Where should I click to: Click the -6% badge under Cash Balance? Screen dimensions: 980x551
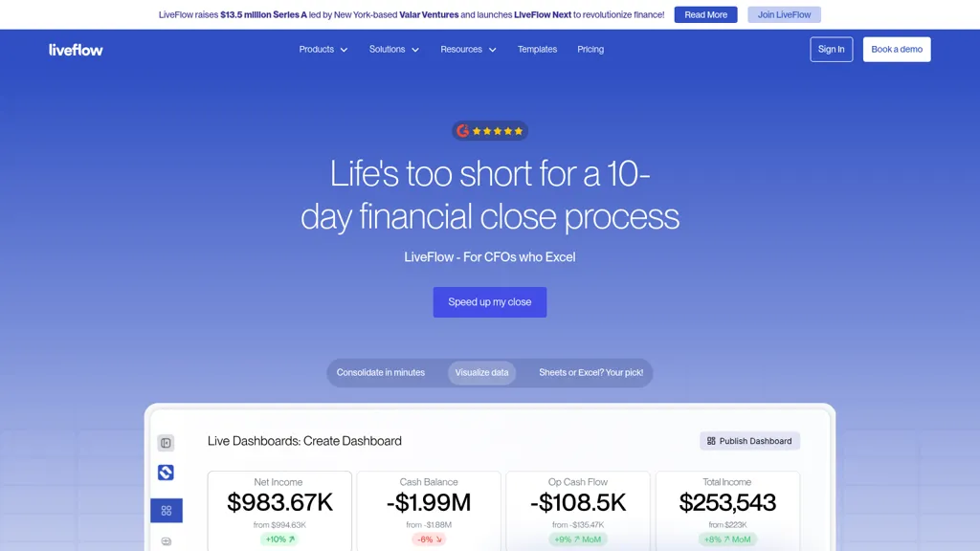tap(429, 540)
